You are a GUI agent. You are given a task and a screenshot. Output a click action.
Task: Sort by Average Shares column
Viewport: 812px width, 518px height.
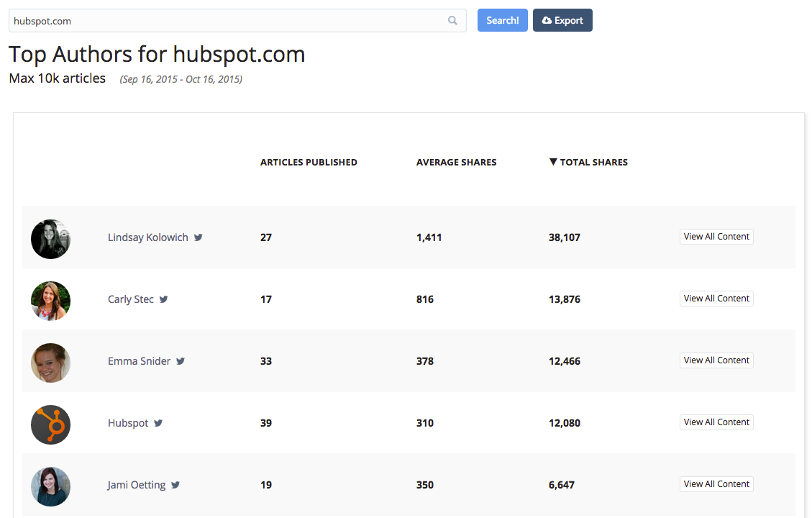(456, 163)
